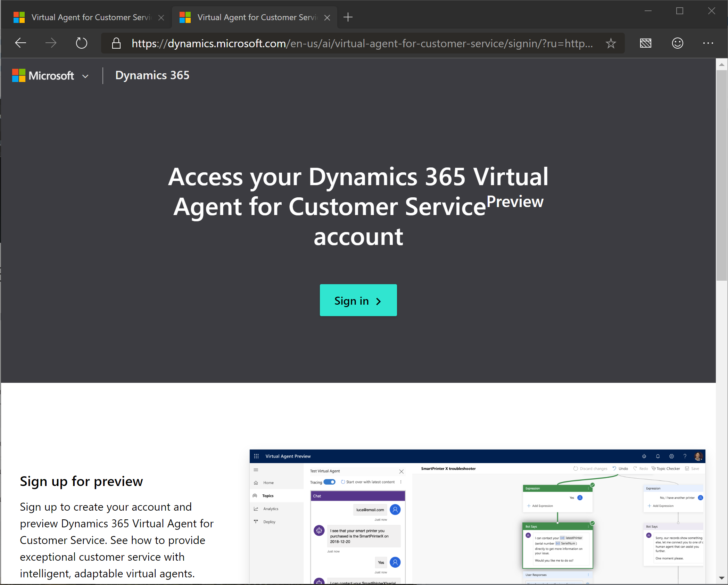728x585 pixels.
Task: Click the scrollbar down arrow
Action: (x=721, y=578)
